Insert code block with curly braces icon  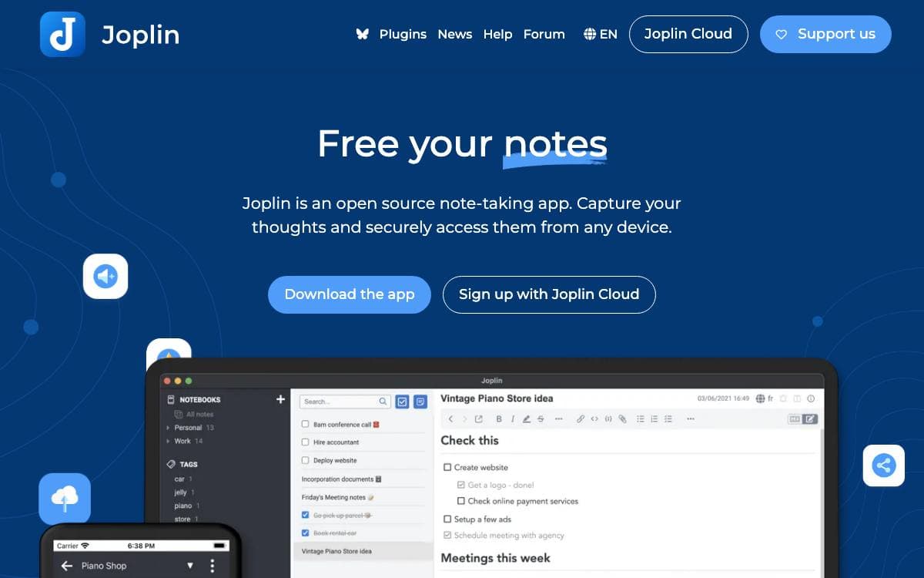(x=608, y=418)
